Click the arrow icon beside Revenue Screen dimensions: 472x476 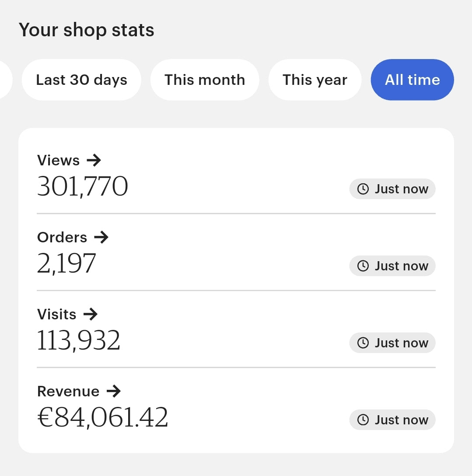(113, 391)
